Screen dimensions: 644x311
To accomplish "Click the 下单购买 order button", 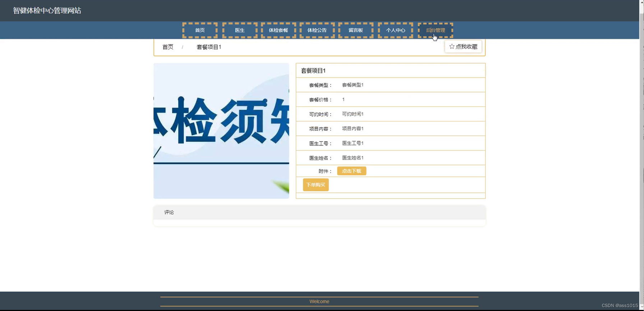I will click(x=316, y=185).
